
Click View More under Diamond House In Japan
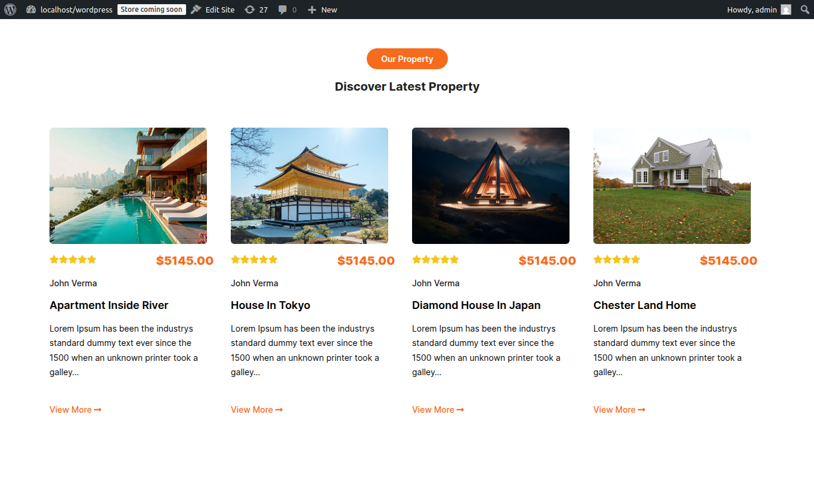point(438,410)
